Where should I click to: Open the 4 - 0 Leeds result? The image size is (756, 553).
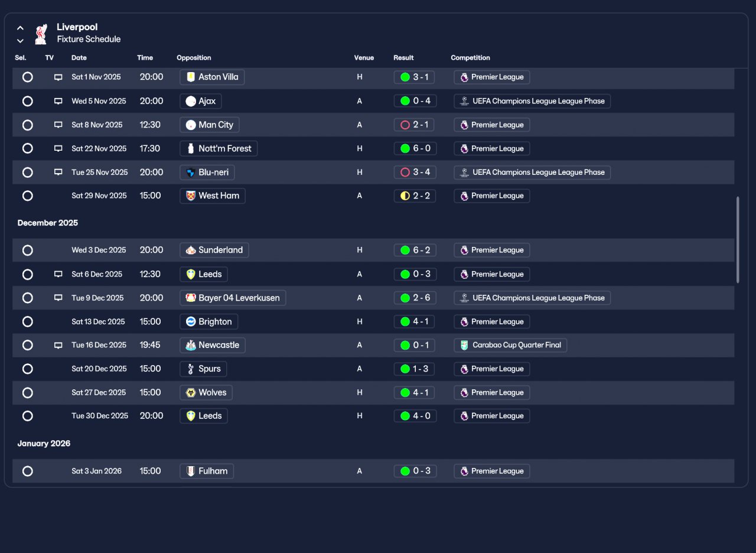pyautogui.click(x=415, y=416)
